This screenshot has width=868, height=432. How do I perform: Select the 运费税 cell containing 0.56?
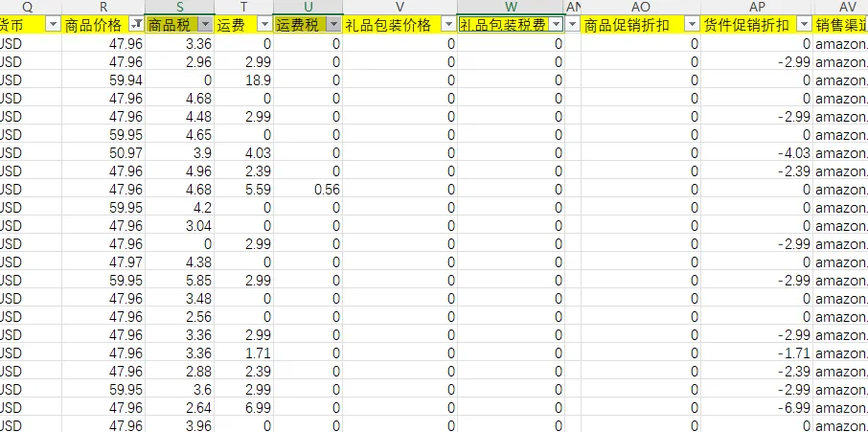[308, 189]
